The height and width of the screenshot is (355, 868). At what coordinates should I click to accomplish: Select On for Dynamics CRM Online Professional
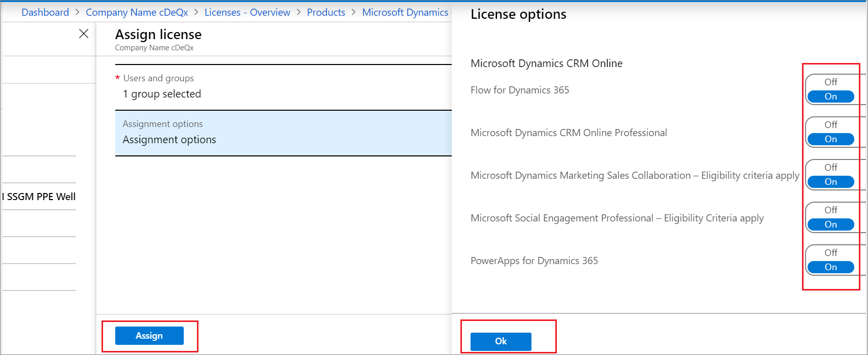pyautogui.click(x=830, y=139)
